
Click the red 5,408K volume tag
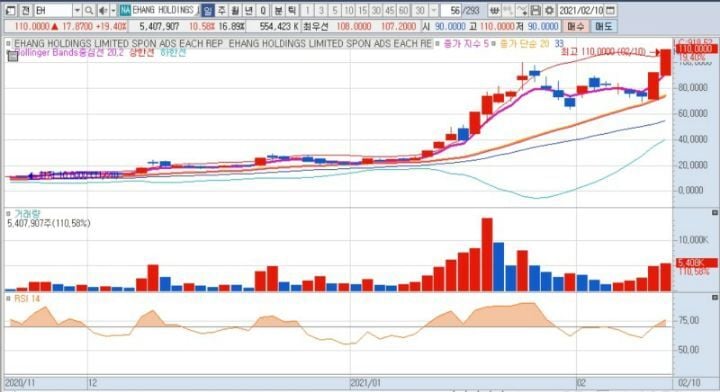tap(696, 263)
